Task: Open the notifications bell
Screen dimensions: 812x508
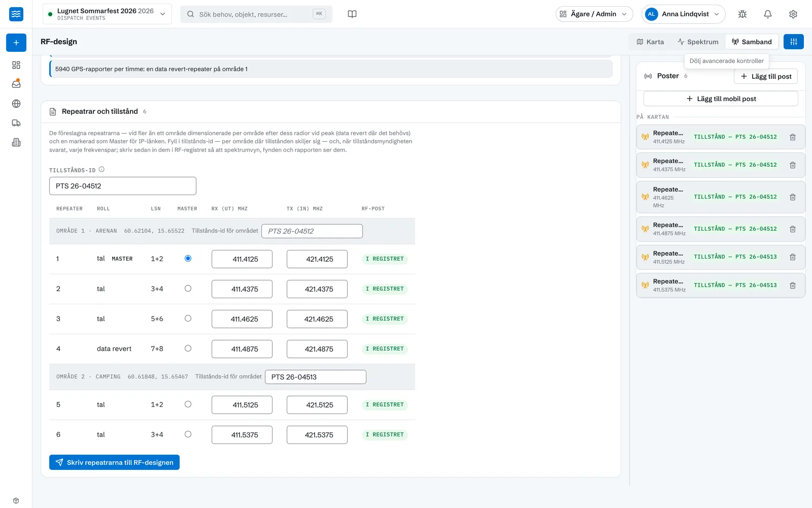Action: [x=768, y=14]
